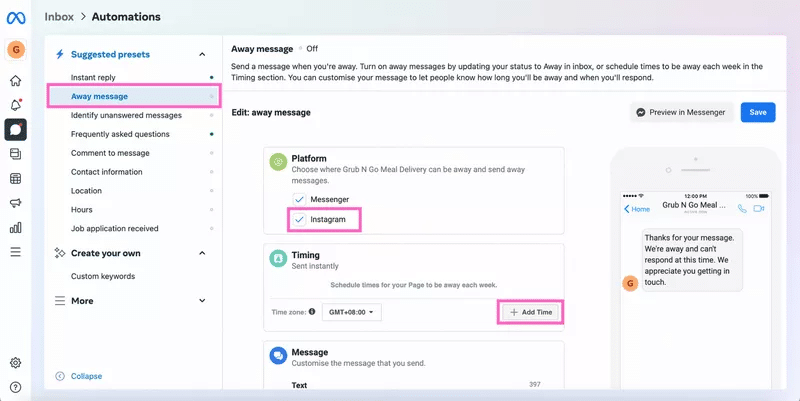The height and width of the screenshot is (401, 800).
Task: Open the GMT+08:00 time zone dropdown
Action: click(352, 312)
